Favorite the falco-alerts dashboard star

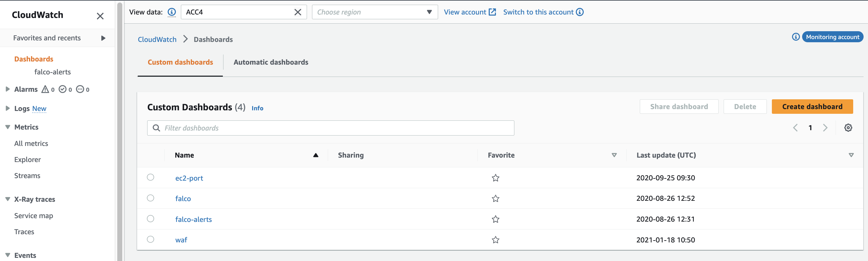pyautogui.click(x=495, y=219)
